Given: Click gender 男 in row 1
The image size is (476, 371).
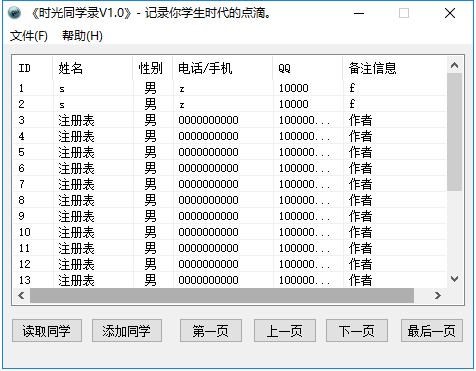Looking at the screenshot, I should [x=150, y=88].
